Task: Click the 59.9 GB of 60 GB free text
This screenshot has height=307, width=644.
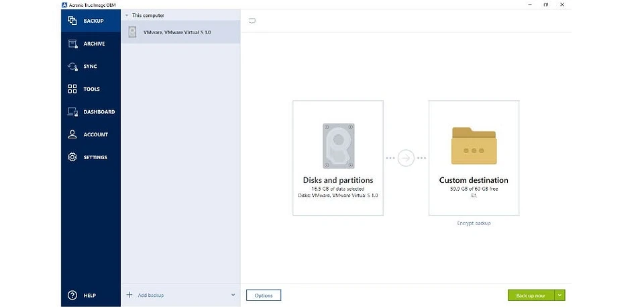Action: tap(474, 189)
